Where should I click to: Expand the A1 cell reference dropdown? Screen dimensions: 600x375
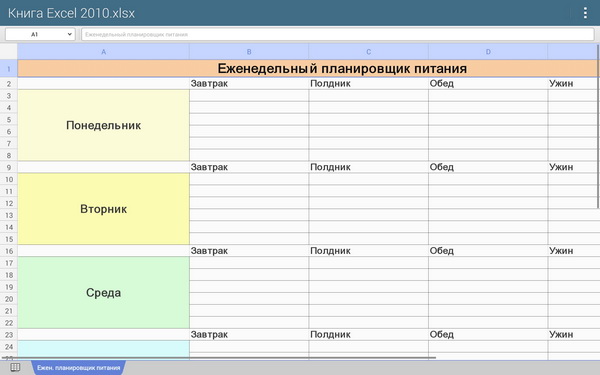pos(40,34)
